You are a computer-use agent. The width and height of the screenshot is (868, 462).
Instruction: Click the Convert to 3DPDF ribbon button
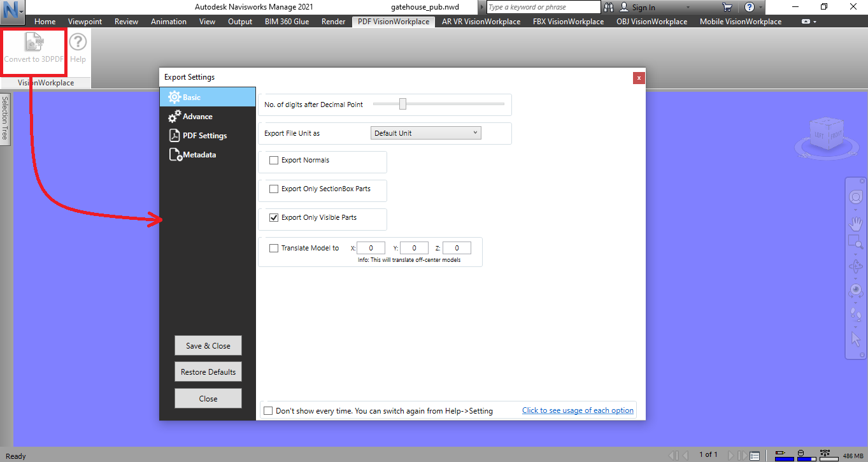(34, 49)
